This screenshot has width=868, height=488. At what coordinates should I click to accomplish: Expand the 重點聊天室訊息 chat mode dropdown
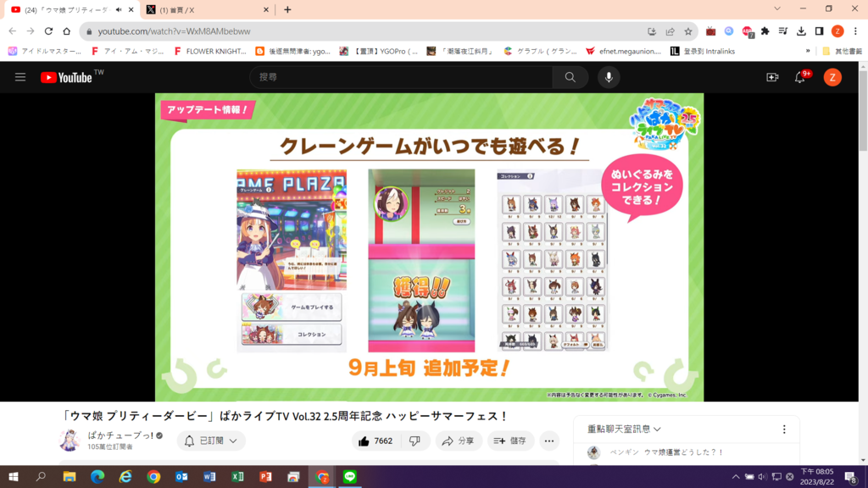(624, 430)
